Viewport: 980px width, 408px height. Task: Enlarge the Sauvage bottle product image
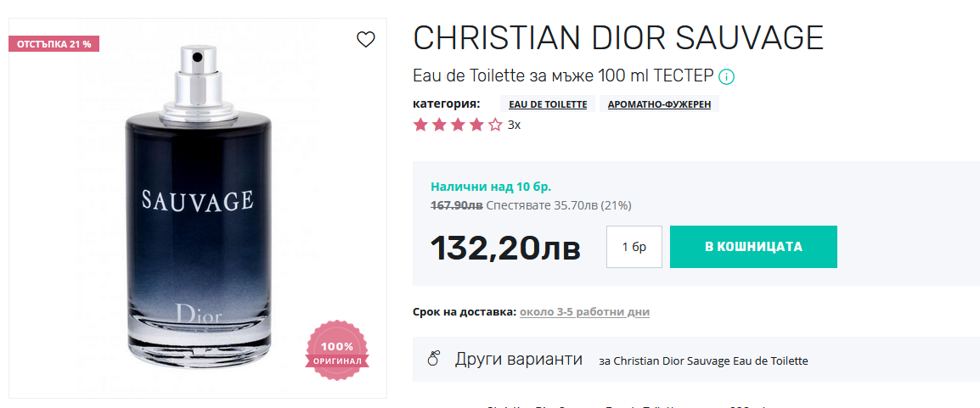click(x=198, y=209)
